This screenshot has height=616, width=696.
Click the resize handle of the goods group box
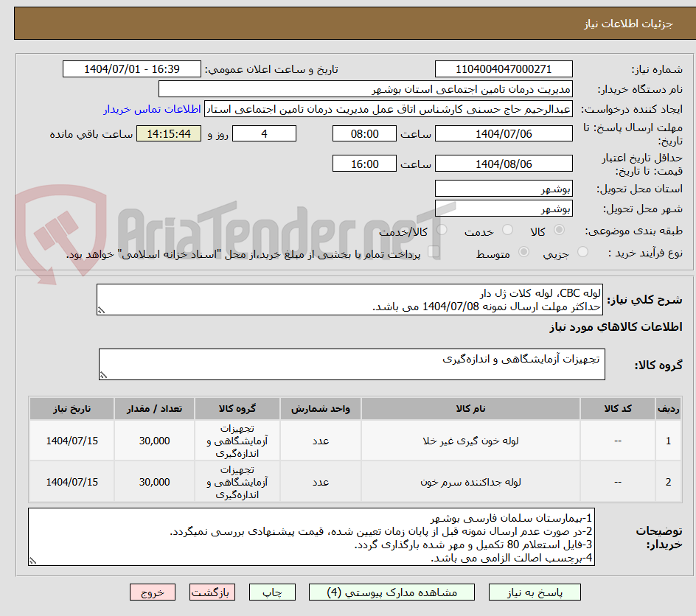103,375
